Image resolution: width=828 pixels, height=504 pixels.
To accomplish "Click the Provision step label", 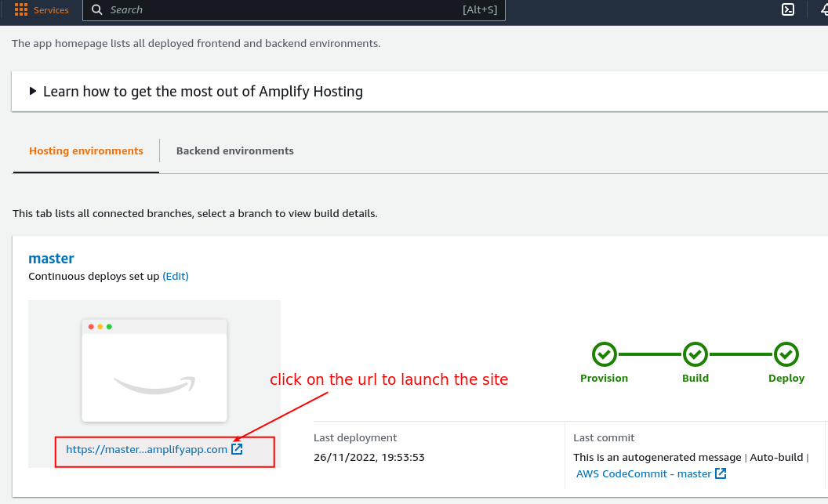I will [604, 379].
